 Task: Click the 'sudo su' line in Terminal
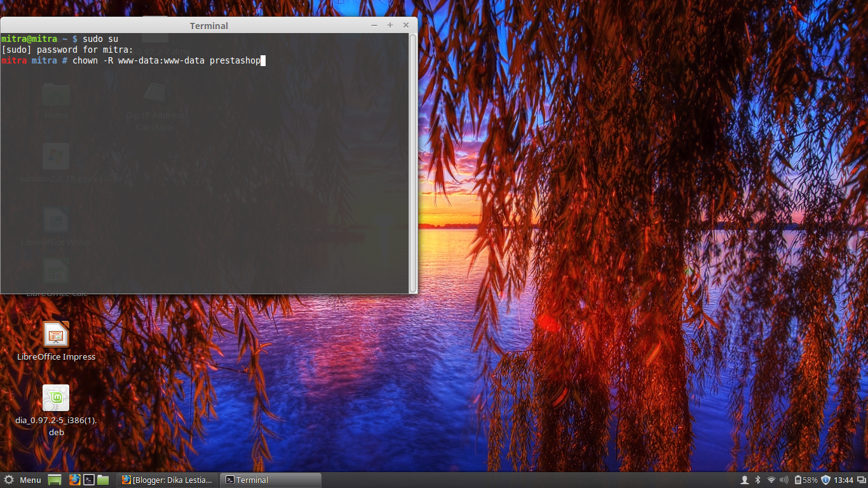click(x=60, y=39)
